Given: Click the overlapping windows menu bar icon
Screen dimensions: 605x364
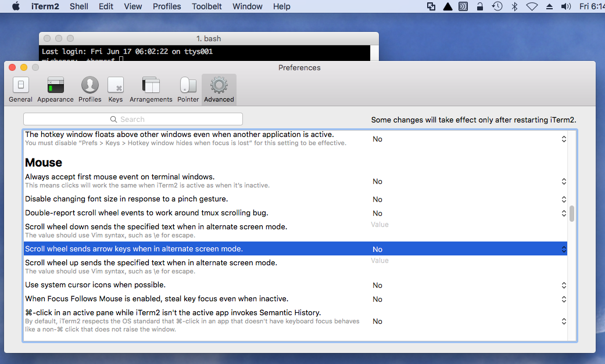Looking at the screenshot, I should click(431, 6).
